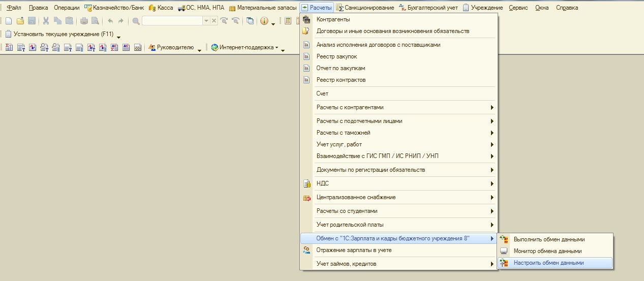The width and height of the screenshot is (644, 281).
Task: Click the Info help icon
Action: coord(264,21)
